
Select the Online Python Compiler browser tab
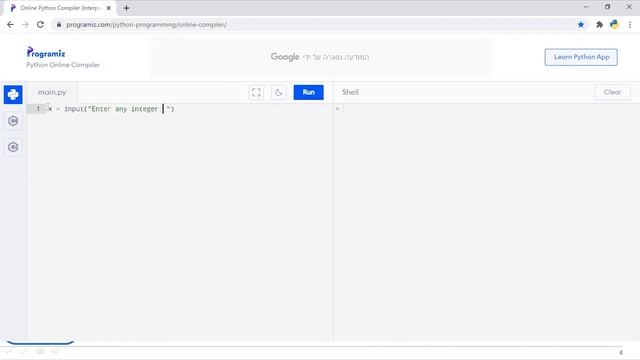60,8
